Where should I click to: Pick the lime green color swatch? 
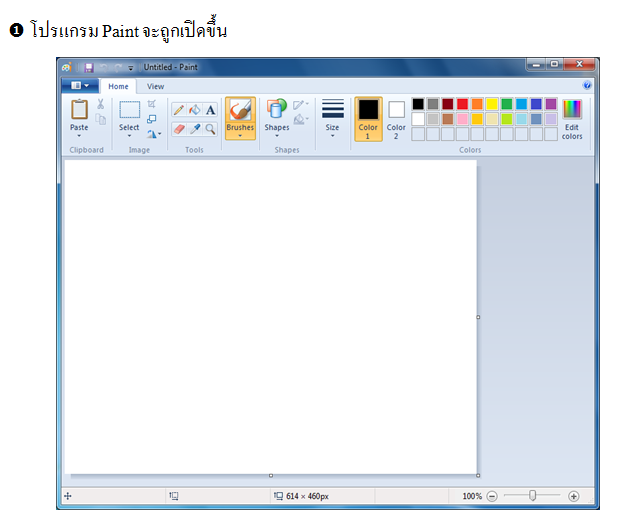(507, 119)
